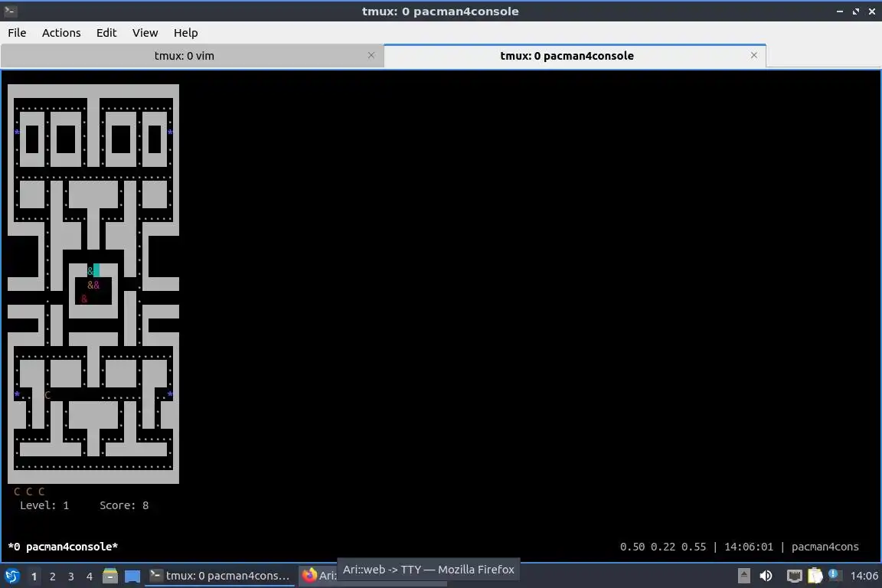Screen dimensions: 882x588
Task: Click the *0 pacman4console* tmux window label
Action: pyautogui.click(x=63, y=547)
